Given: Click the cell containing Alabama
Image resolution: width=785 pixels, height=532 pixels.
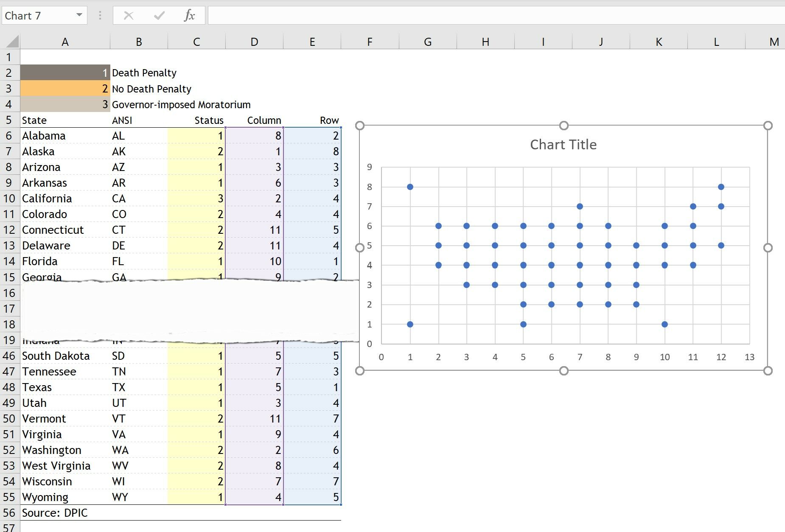Looking at the screenshot, I should [45, 136].
